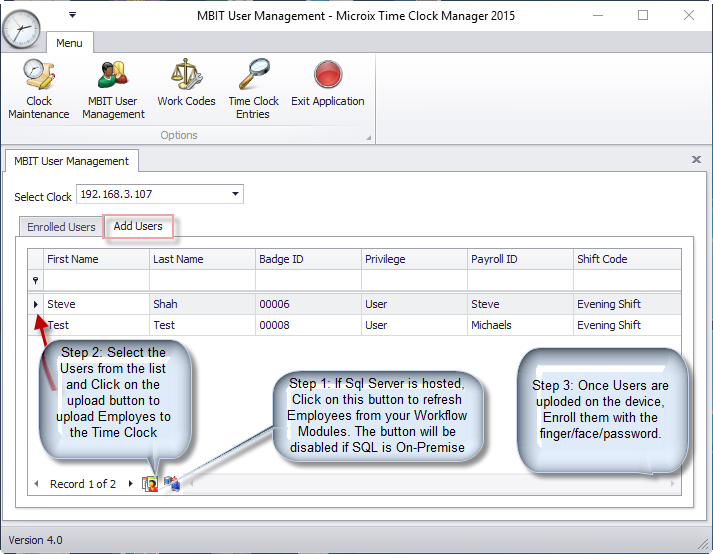
Task: Open the quick access toolbar dropdown arrow
Action: 72,15
